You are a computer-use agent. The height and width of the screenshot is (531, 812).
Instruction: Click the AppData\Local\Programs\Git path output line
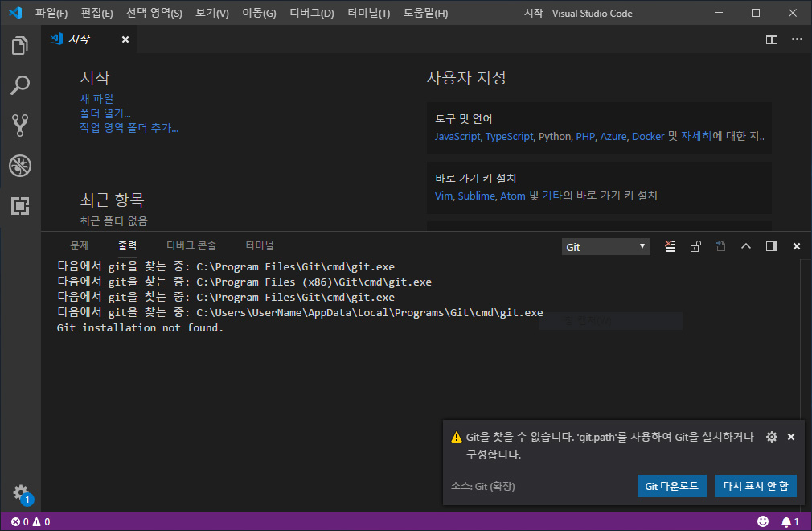pos(300,312)
